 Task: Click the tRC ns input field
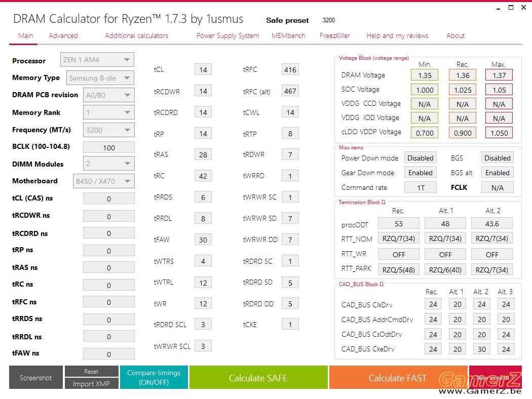pos(108,285)
